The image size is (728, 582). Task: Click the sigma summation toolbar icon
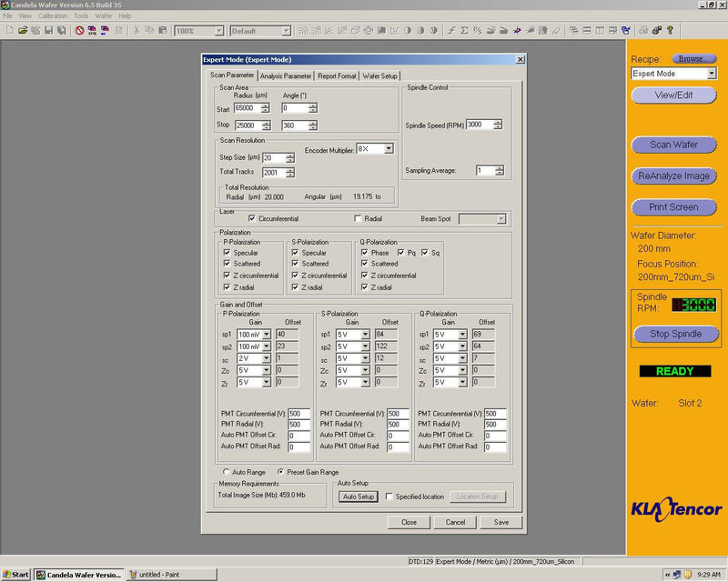464,30
